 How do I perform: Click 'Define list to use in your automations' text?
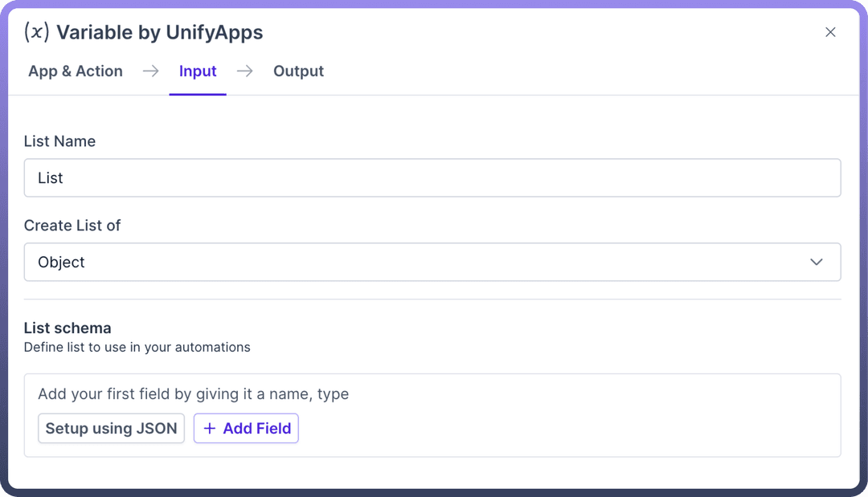(x=137, y=348)
